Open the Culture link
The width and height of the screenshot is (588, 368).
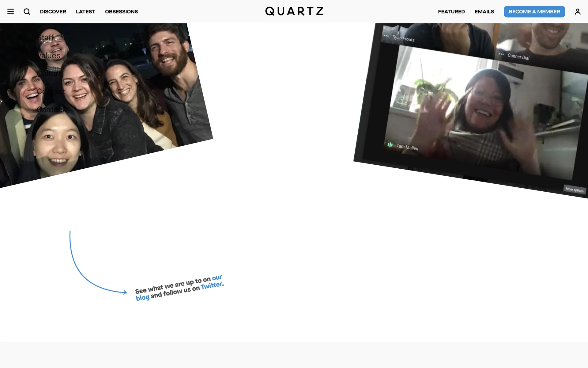coord(50,74)
